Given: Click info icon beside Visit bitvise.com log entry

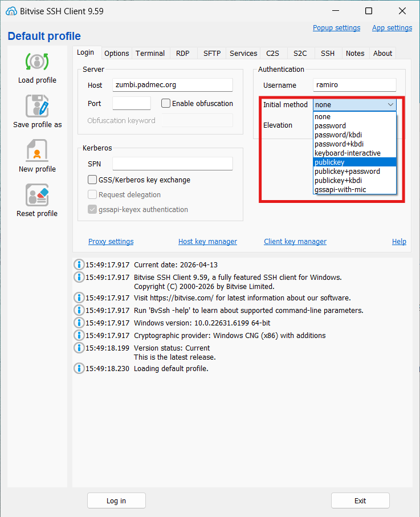Looking at the screenshot, I should pyautogui.click(x=79, y=298).
